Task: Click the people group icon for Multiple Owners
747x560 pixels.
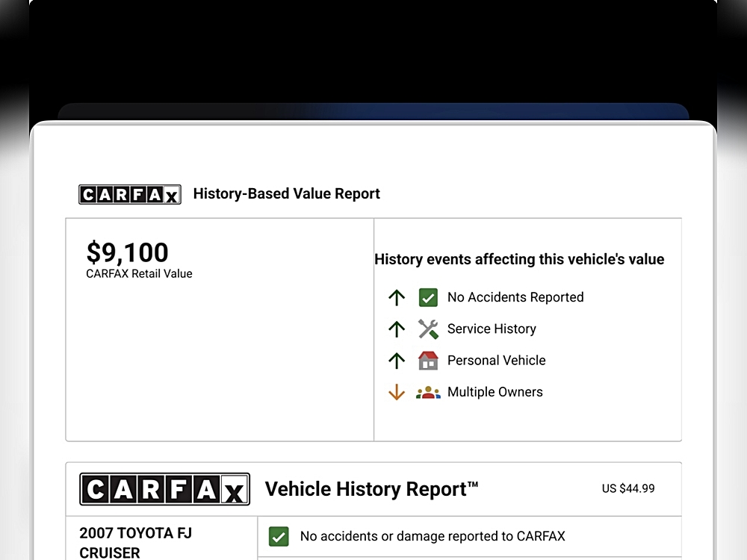Action: [x=428, y=393]
